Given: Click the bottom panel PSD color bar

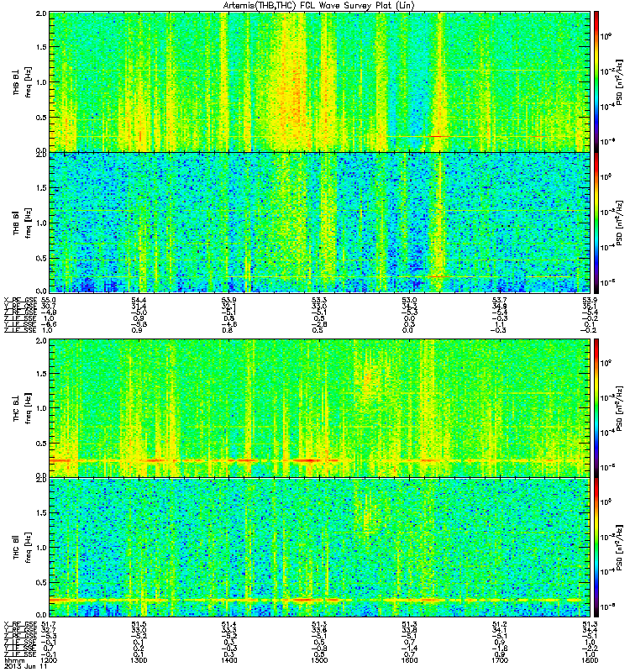Looking at the screenshot, I should (596, 548).
